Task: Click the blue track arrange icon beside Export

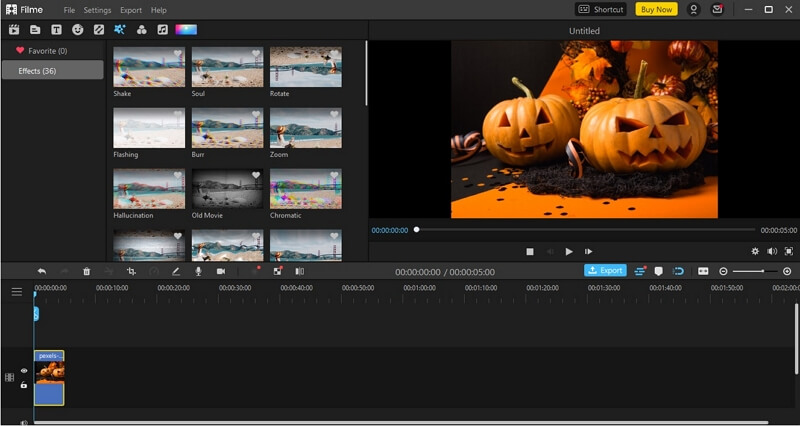Action: [640, 271]
